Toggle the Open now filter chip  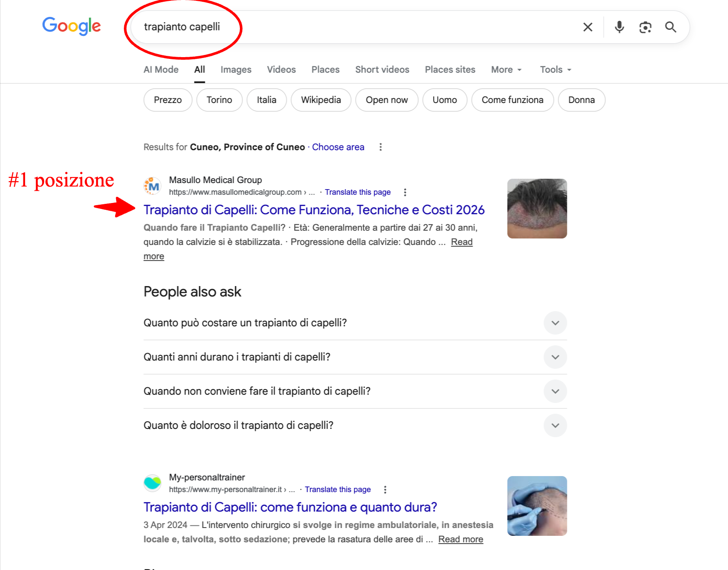click(386, 100)
